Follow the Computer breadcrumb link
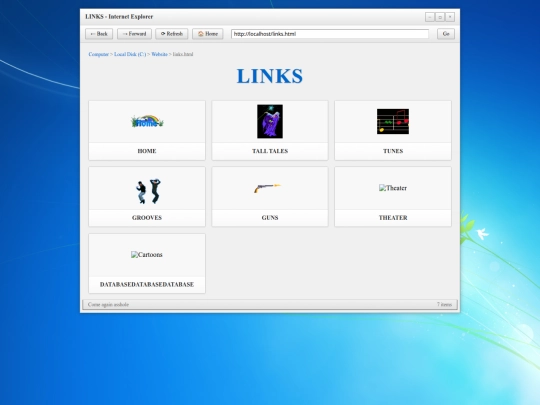This screenshot has height=405, width=540. [x=98, y=54]
